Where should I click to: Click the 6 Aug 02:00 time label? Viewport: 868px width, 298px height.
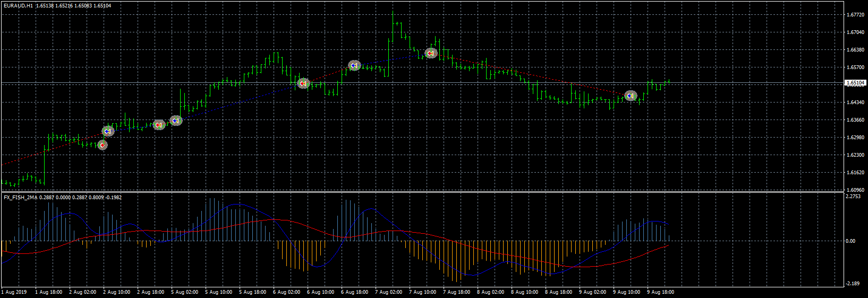pyautogui.click(x=287, y=292)
